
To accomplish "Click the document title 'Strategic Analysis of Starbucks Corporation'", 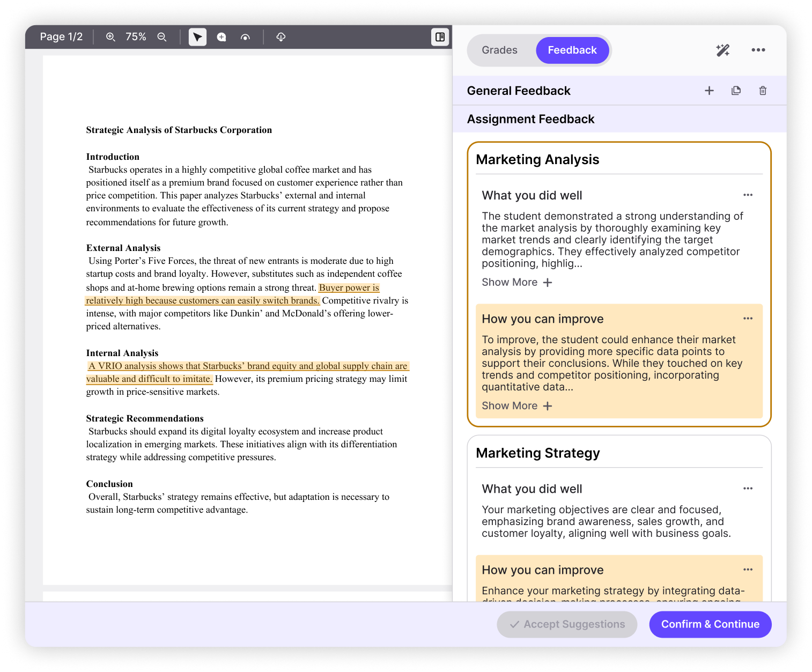I will (179, 130).
